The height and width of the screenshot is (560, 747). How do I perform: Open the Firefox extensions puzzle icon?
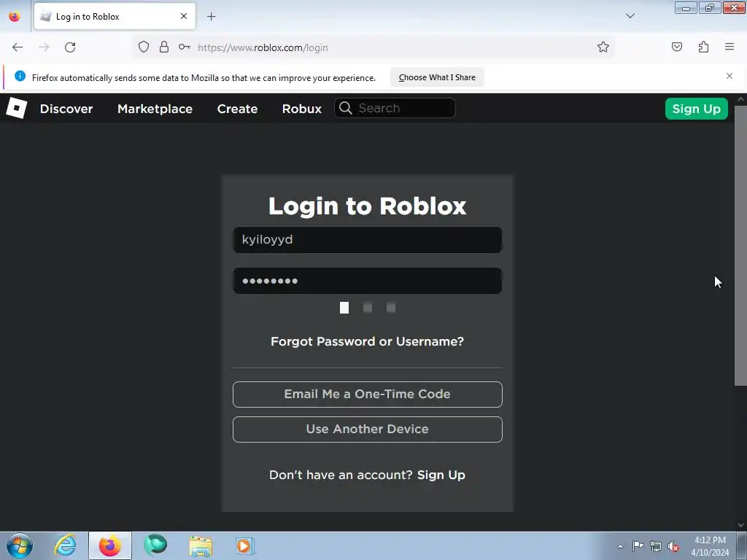(704, 47)
